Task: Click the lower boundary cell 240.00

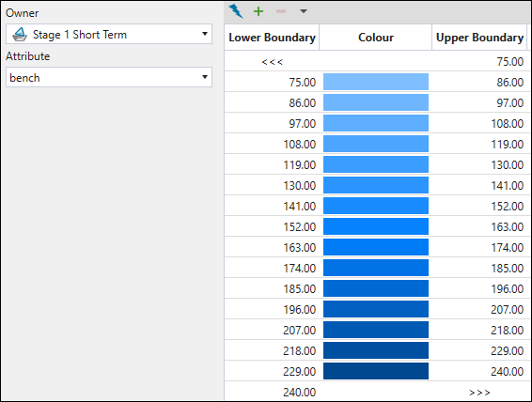Action: (272, 393)
